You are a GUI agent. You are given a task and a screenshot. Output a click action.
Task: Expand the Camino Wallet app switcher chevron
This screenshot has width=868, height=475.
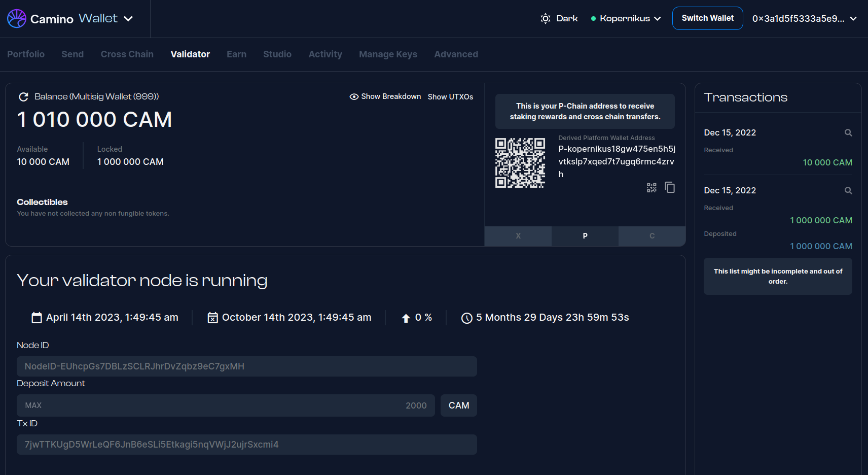point(129,19)
